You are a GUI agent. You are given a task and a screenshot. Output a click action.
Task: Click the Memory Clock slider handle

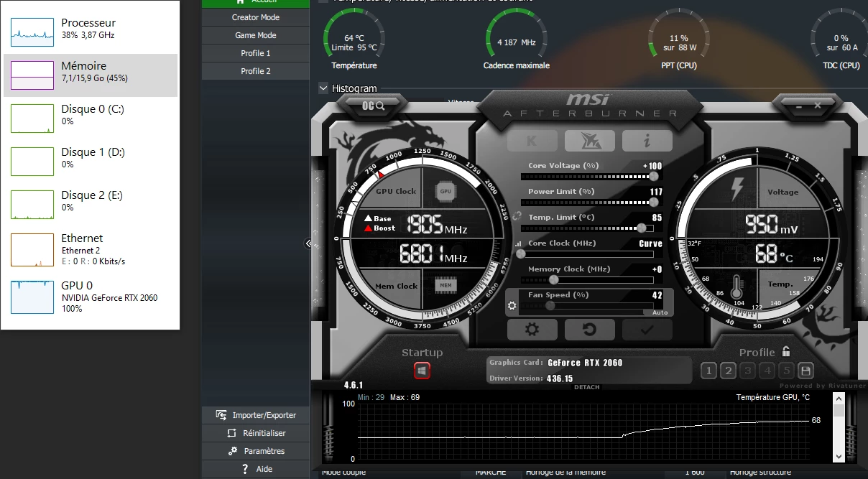click(554, 279)
